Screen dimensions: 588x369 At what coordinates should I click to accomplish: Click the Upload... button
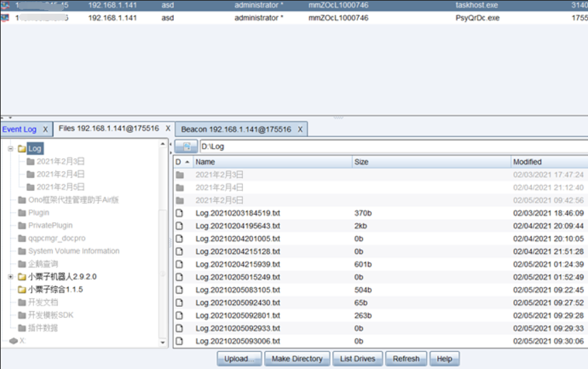click(239, 359)
